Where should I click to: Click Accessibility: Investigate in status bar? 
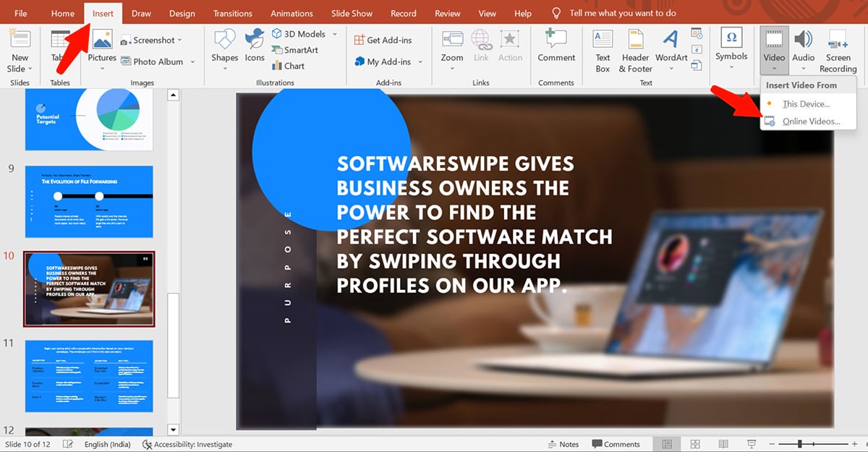point(188,444)
